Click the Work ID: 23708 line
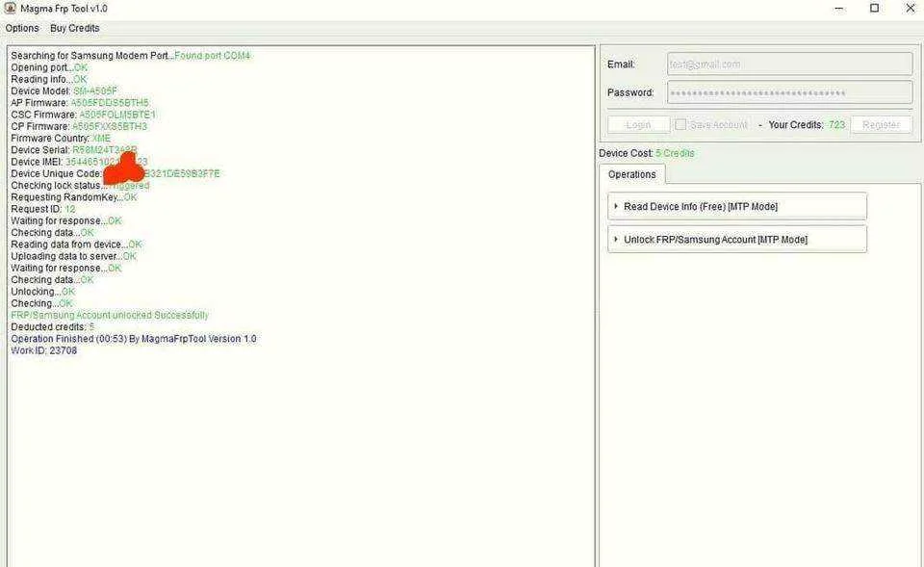 point(43,350)
